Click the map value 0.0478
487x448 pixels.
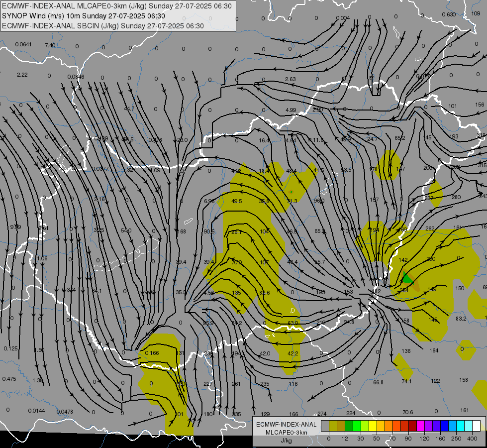[x=65, y=412]
